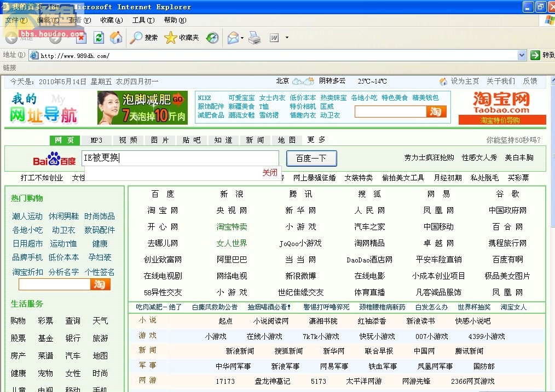The image size is (555, 392).
Task: Open the 腾讯 site link
Action: pyautogui.click(x=300, y=194)
